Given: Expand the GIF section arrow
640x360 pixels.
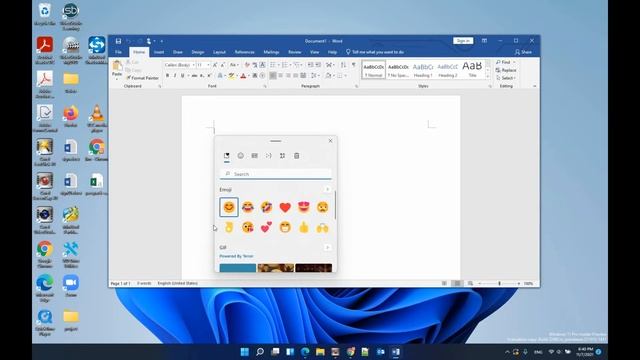Looking at the screenshot, I should [327, 247].
